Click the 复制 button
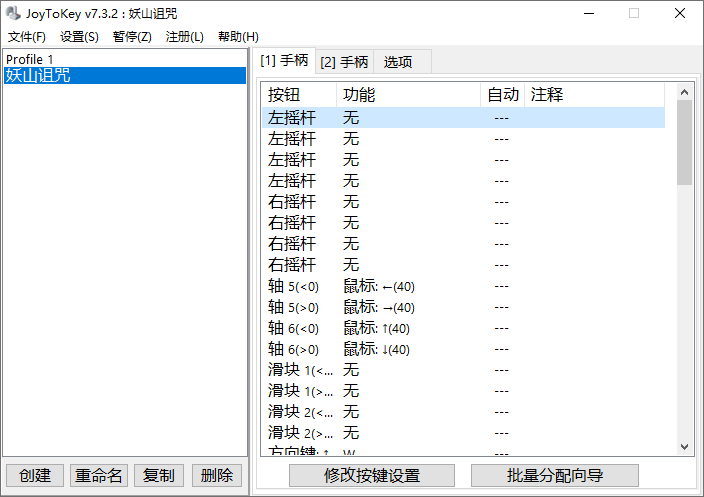 [159, 475]
